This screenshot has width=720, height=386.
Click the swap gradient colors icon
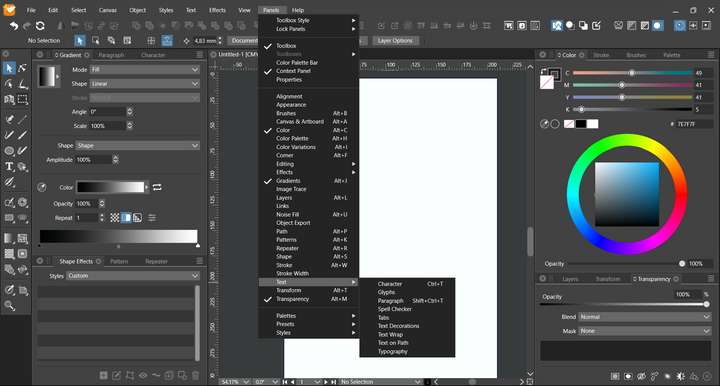click(157, 187)
